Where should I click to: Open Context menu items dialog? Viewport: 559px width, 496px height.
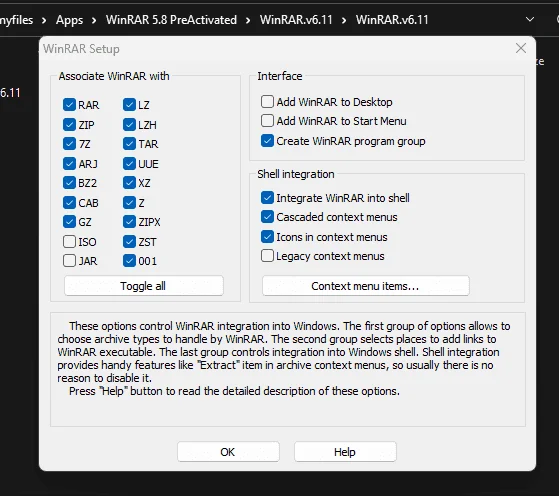coord(366,286)
